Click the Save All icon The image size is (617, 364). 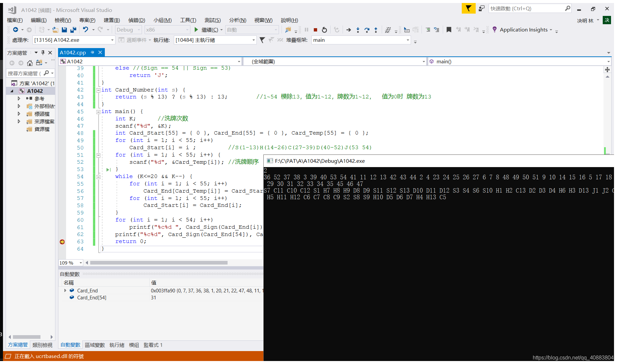[73, 30]
